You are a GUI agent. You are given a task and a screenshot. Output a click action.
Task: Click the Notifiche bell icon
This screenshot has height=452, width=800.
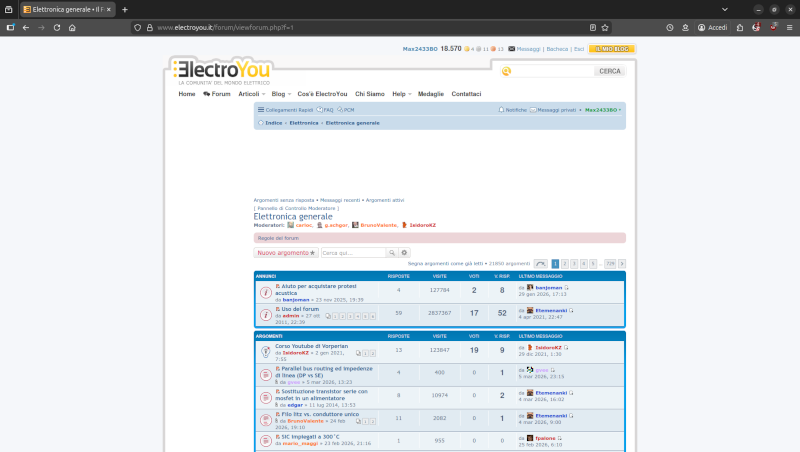tap(501, 109)
